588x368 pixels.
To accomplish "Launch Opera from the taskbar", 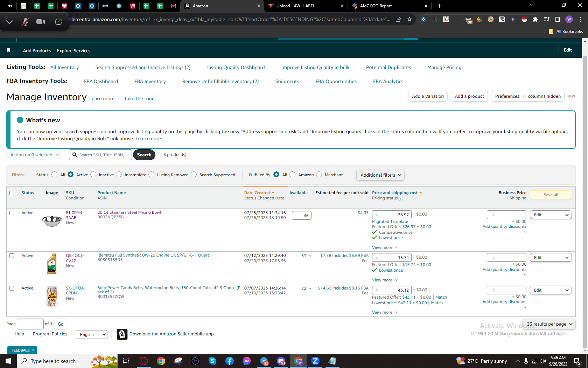I will [144, 361].
